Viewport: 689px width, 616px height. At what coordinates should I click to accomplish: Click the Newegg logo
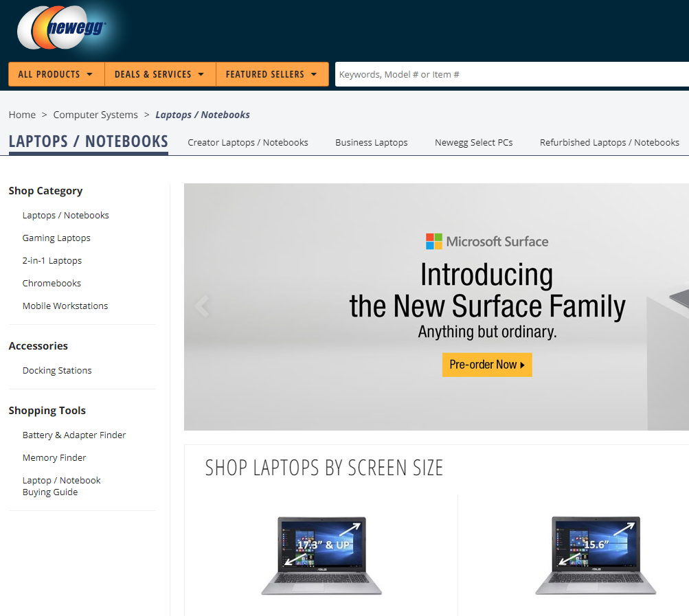(62, 27)
